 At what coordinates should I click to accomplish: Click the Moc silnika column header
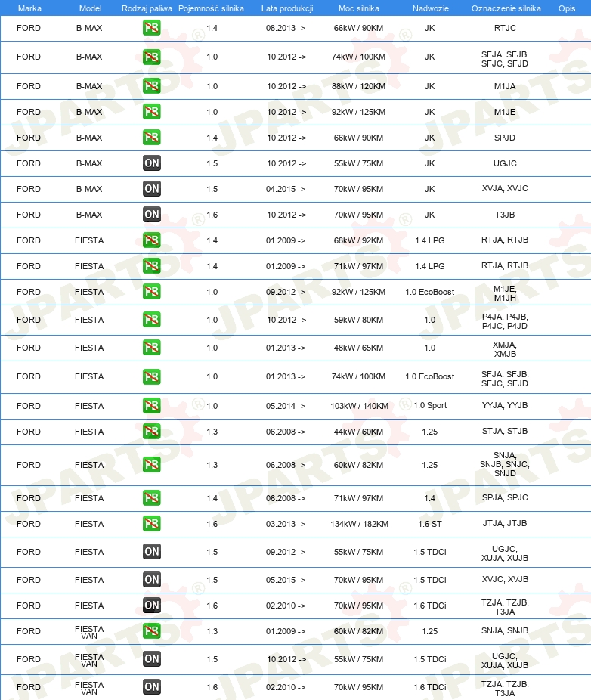pyautogui.click(x=358, y=8)
